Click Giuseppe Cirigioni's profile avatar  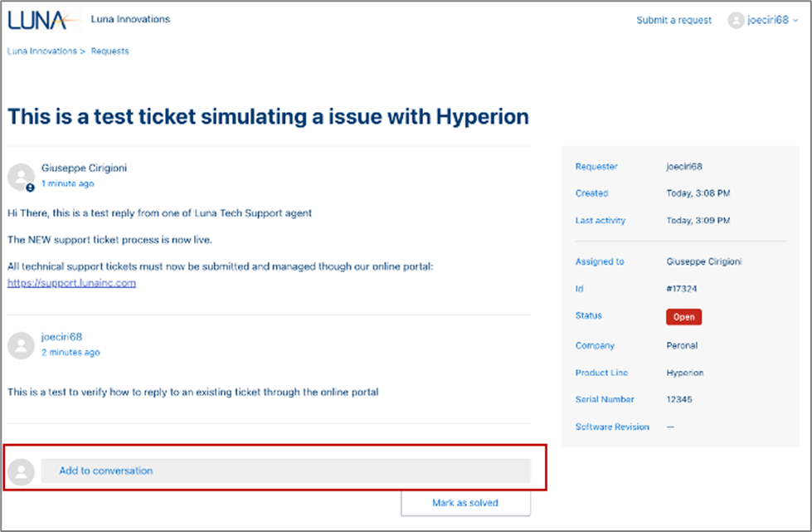20,176
